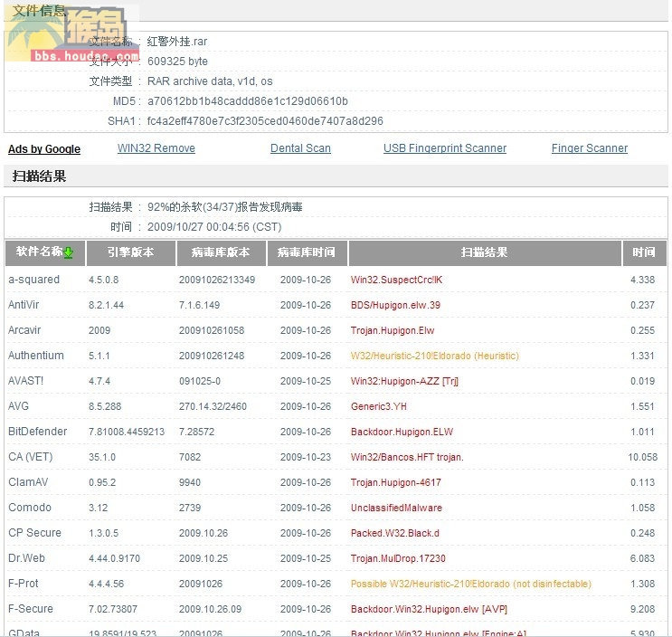The width and height of the screenshot is (672, 637).
Task: Click the AntiVir row name
Action: coord(24,305)
